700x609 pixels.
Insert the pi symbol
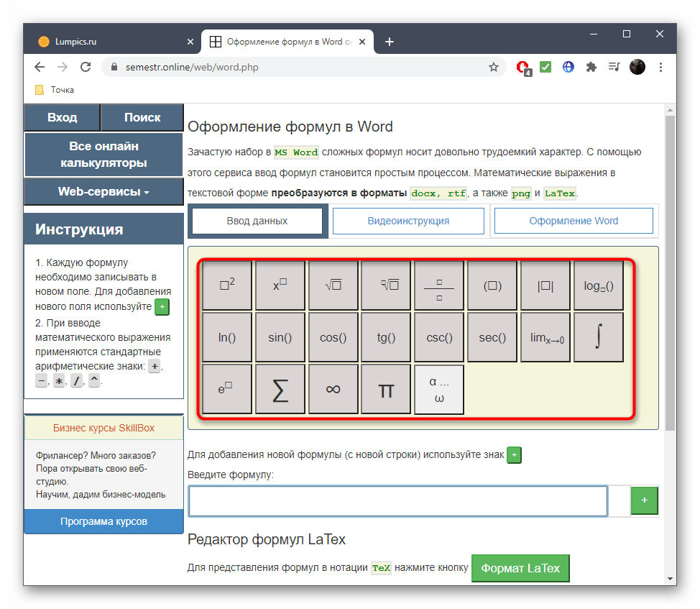386,390
